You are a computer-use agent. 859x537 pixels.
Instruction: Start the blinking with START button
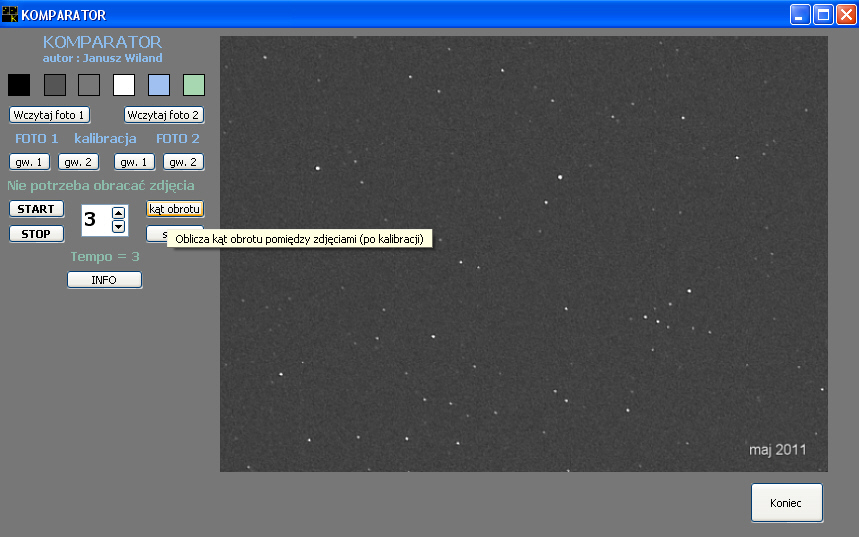click(x=37, y=209)
